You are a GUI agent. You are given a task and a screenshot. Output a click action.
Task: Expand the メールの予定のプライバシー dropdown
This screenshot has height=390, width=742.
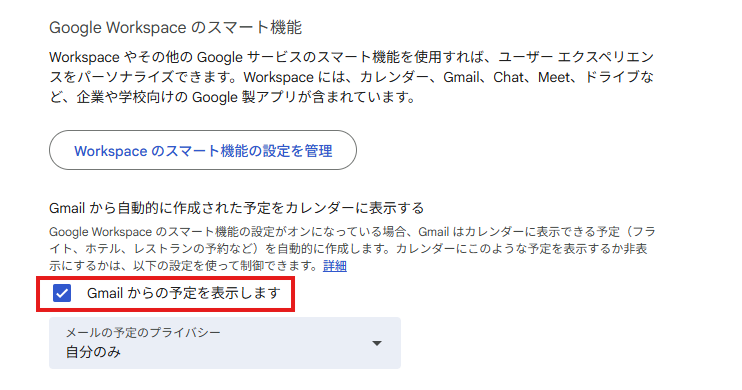pos(225,343)
